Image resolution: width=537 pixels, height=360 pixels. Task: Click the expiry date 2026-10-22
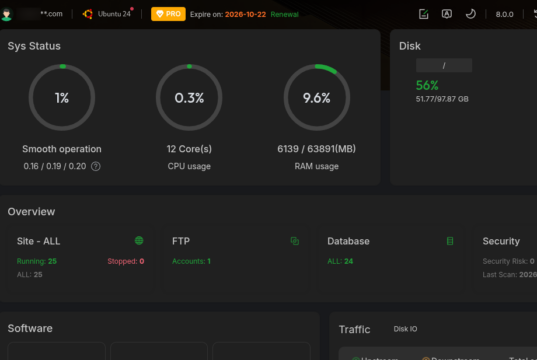click(x=245, y=14)
